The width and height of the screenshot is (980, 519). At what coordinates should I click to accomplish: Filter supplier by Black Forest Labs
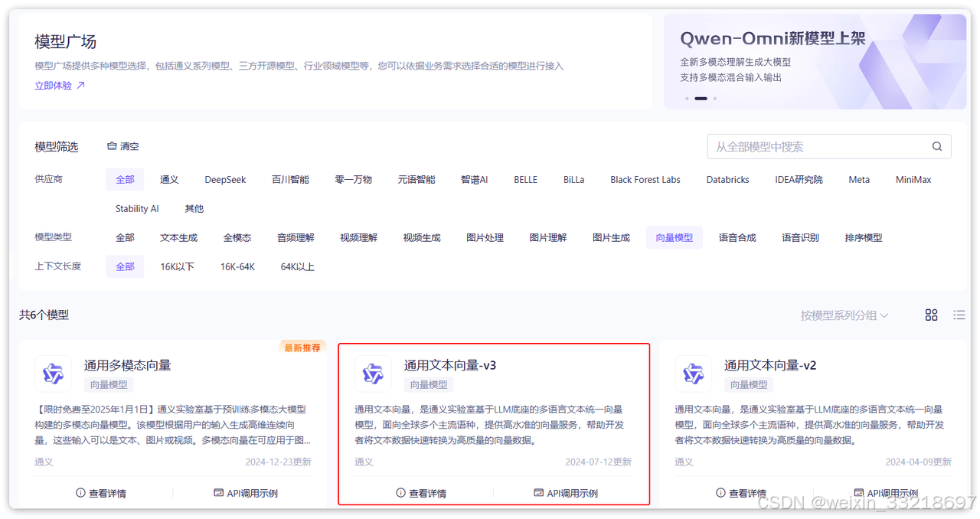point(645,179)
